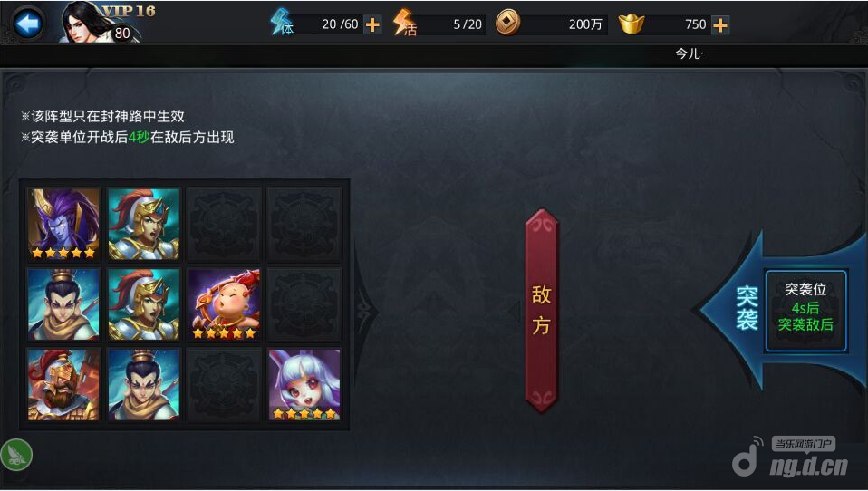Click the empty slot in bottom row
Image resolution: width=868 pixels, height=491 pixels.
tap(224, 384)
